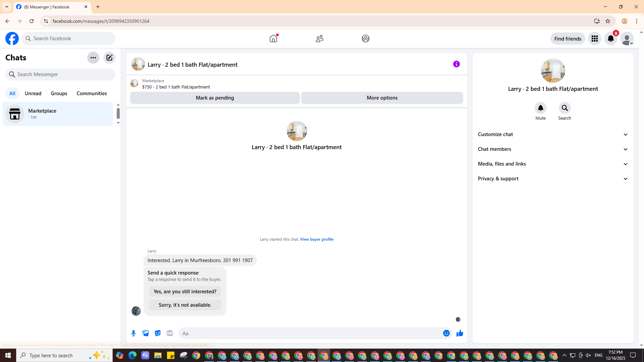Expand Customize chat section
The width and height of the screenshot is (644, 362).
tap(553, 134)
